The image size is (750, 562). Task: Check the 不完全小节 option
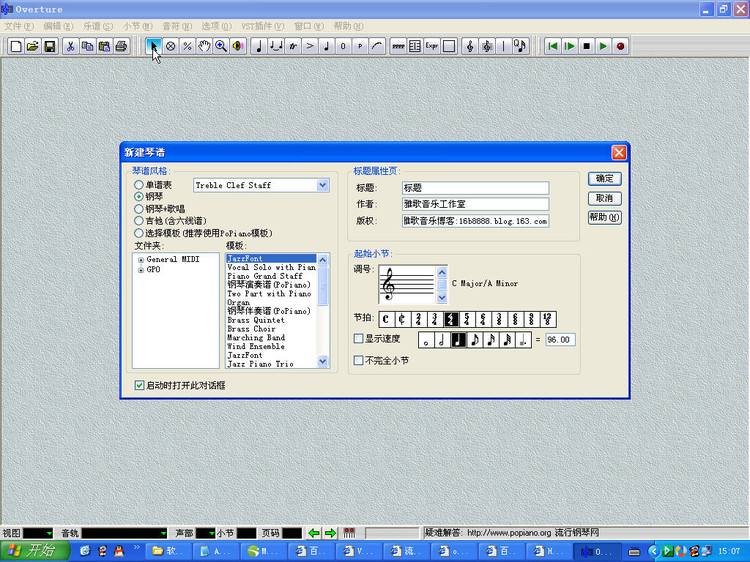[x=359, y=360]
